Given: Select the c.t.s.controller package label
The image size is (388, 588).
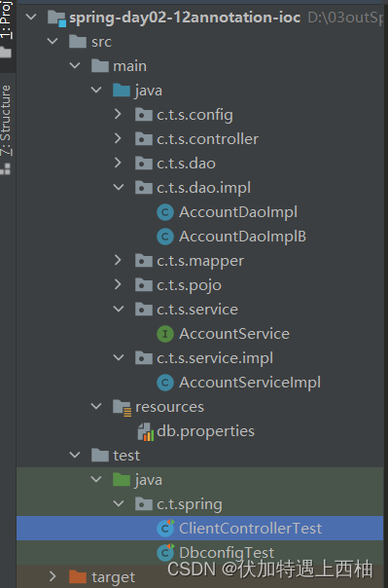Looking at the screenshot, I should [x=208, y=139].
